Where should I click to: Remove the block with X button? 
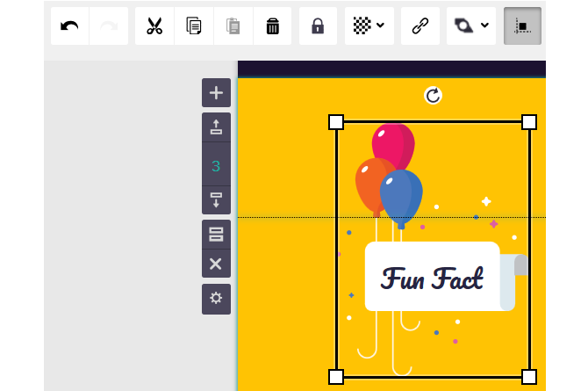coord(217,264)
